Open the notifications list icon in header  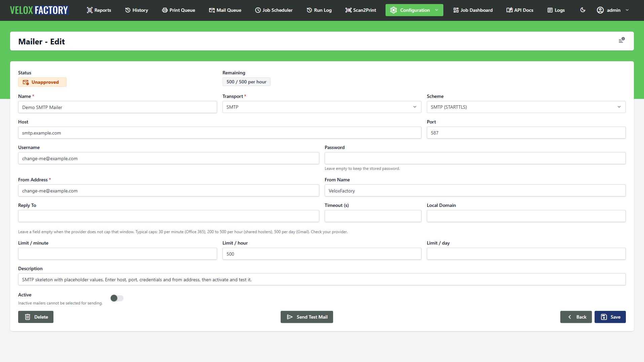click(621, 40)
